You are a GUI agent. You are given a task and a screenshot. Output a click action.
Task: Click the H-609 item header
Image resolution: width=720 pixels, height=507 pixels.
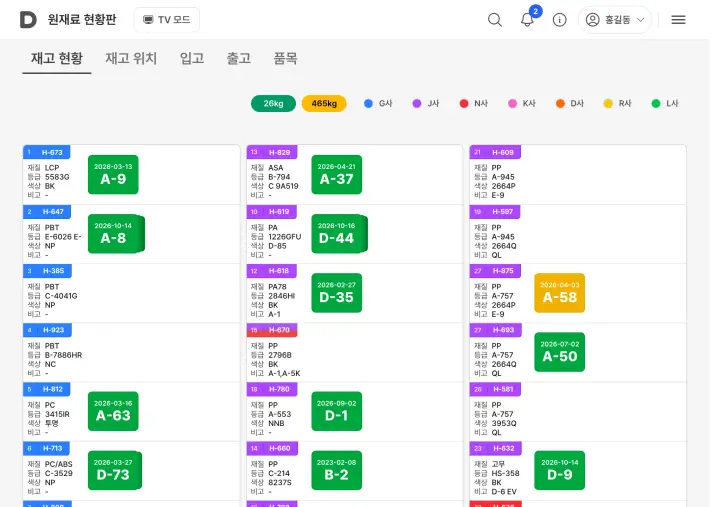[495, 152]
